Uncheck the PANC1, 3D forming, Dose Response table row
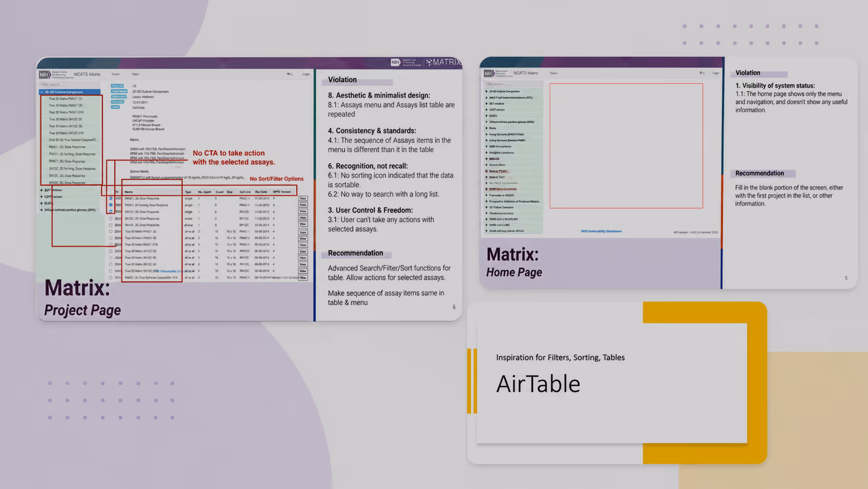The image size is (868, 489). pos(111,205)
